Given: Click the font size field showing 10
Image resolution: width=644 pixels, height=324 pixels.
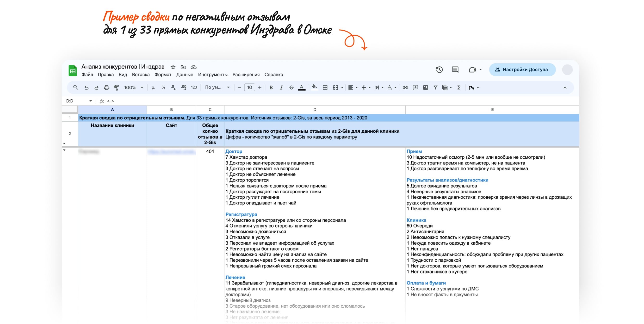Looking at the screenshot, I should [x=249, y=87].
